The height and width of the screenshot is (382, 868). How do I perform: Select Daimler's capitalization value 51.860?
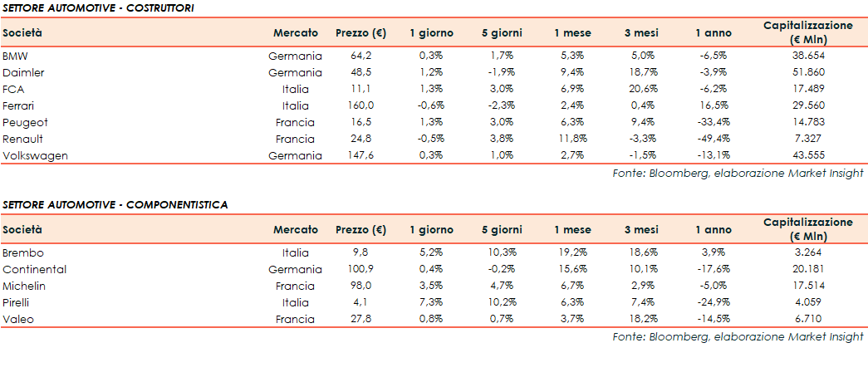pos(808,72)
